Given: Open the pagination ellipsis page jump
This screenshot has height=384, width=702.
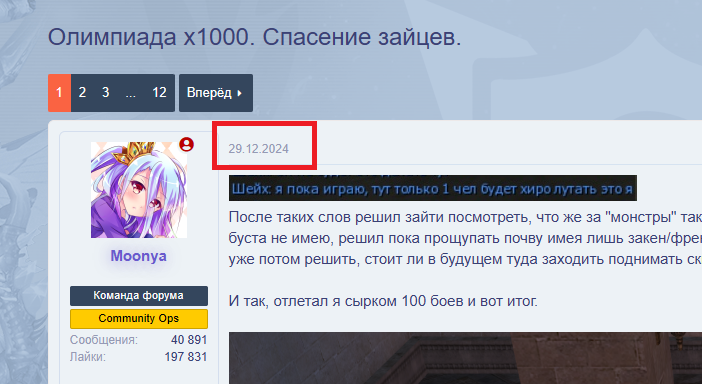Looking at the screenshot, I should click(130, 93).
